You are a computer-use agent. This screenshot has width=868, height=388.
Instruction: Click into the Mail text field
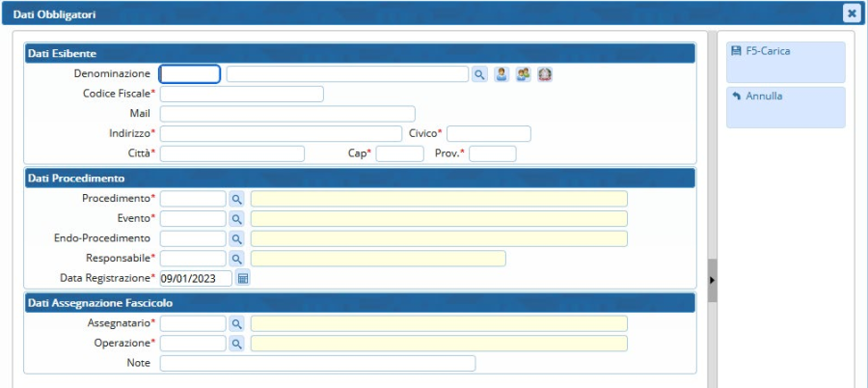click(286, 114)
